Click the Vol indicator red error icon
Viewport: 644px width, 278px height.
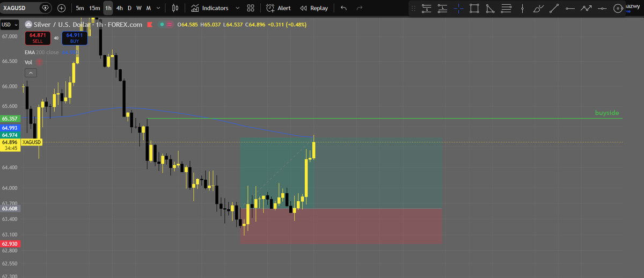40,62
